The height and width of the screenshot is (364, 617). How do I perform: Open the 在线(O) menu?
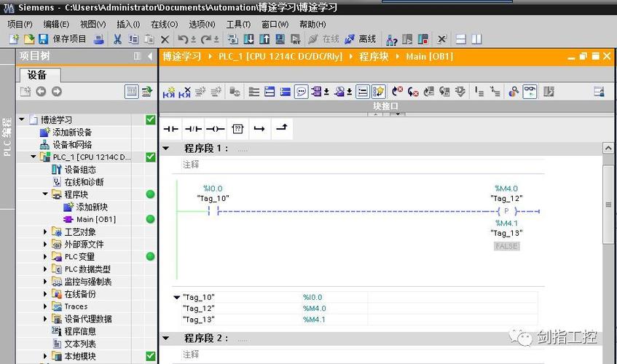(165, 24)
